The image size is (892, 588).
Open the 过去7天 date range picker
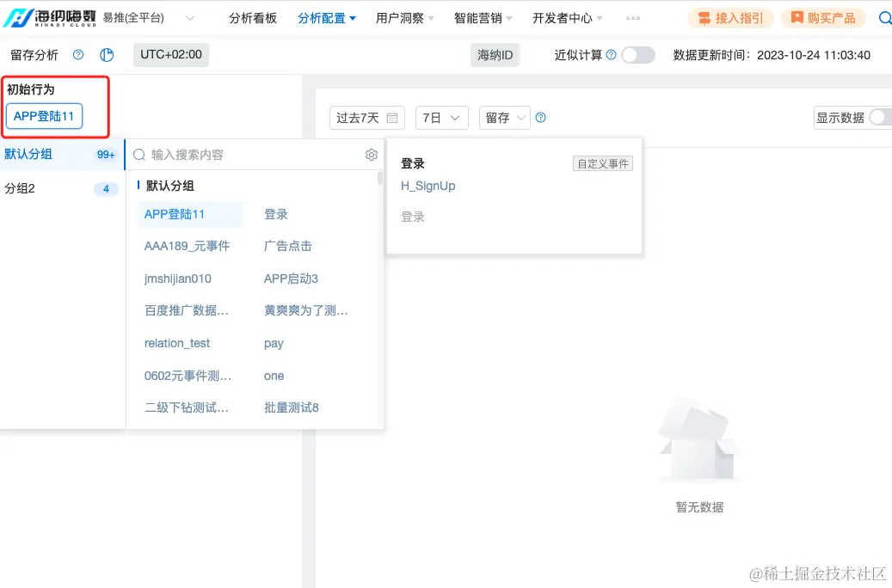(x=367, y=118)
